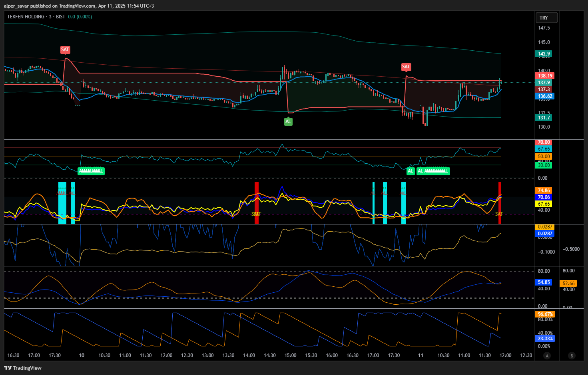Click the blue 23.33% value tag
This screenshot has width=588, height=375.
click(545, 339)
